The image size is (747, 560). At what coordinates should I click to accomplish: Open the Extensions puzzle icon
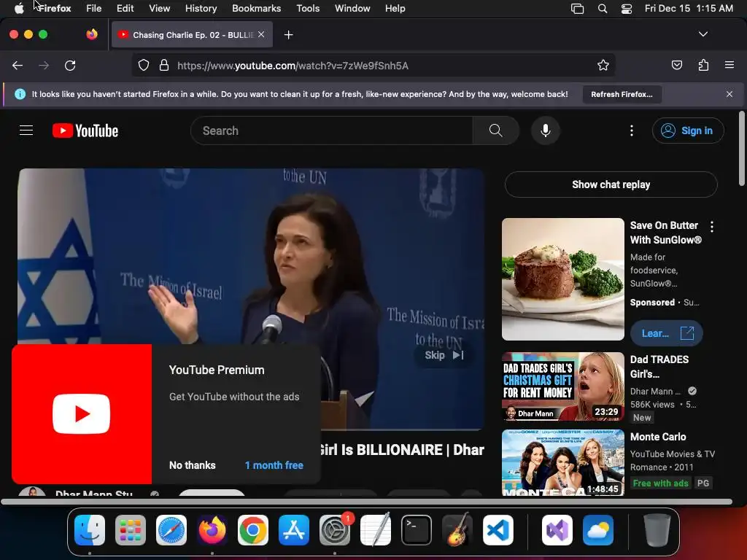[703, 65]
